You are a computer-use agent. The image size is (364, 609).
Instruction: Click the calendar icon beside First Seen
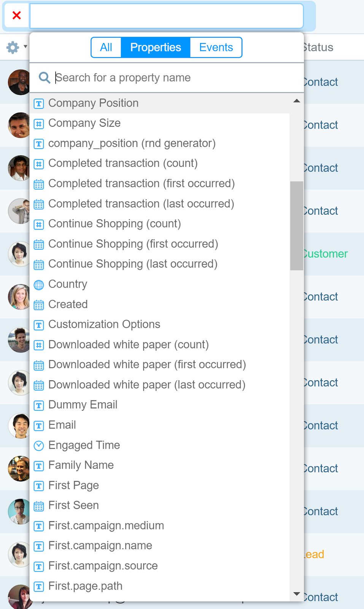click(x=39, y=506)
